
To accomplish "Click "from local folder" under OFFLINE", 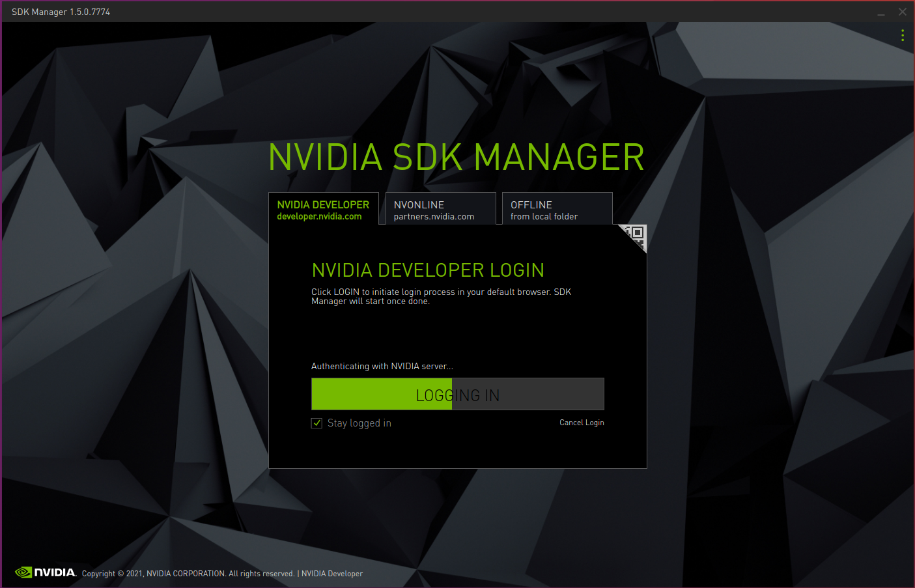I will tap(544, 216).
